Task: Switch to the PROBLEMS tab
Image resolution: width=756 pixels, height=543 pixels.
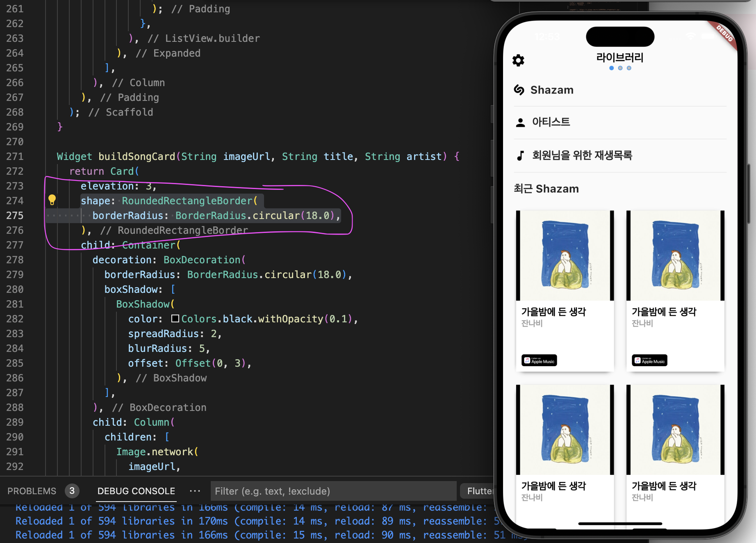Action: click(x=32, y=491)
